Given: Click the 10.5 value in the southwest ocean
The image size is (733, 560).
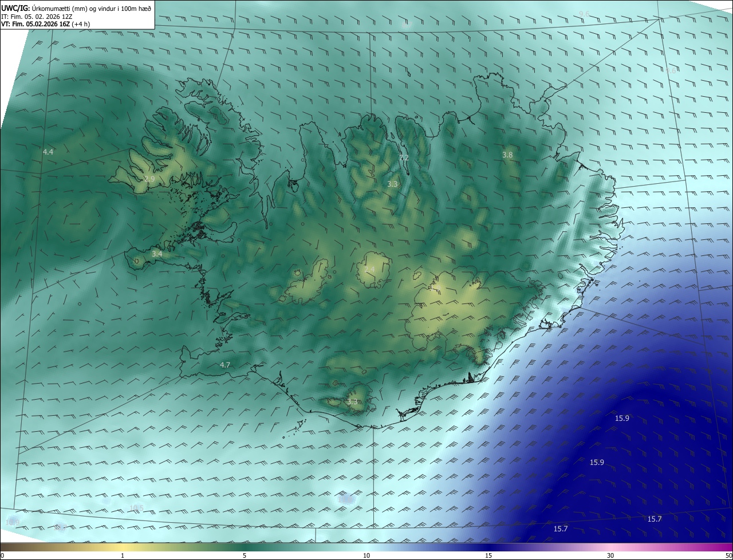Looking at the screenshot, I should [136, 508].
